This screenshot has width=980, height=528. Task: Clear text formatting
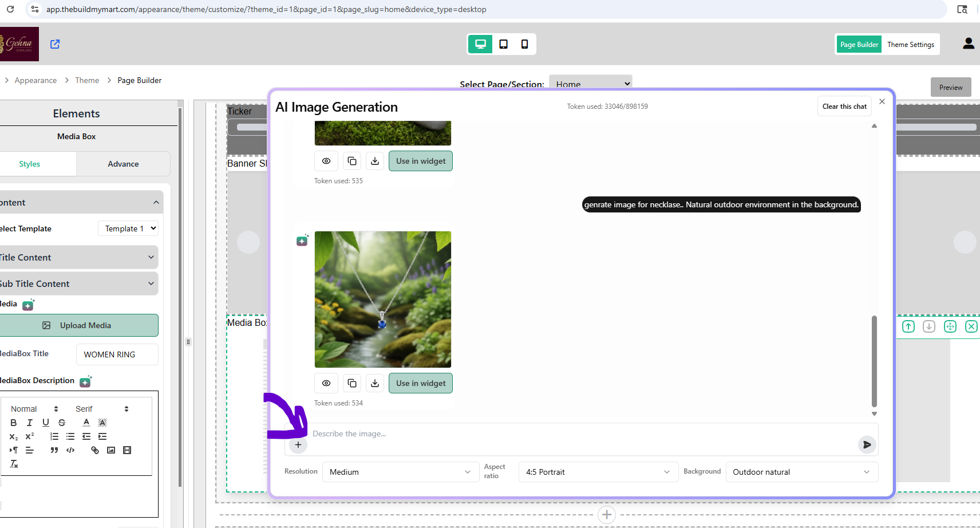pyautogui.click(x=14, y=464)
